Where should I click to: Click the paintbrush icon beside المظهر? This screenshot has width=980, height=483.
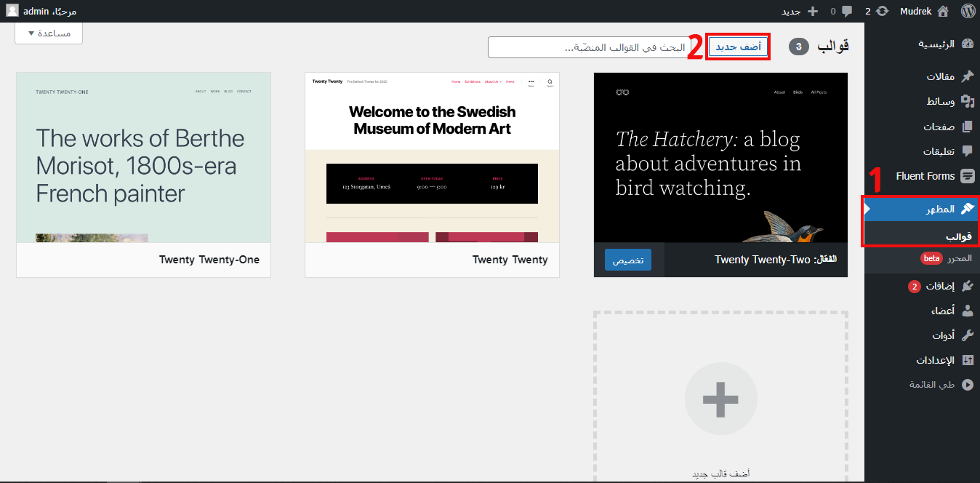pyautogui.click(x=967, y=209)
